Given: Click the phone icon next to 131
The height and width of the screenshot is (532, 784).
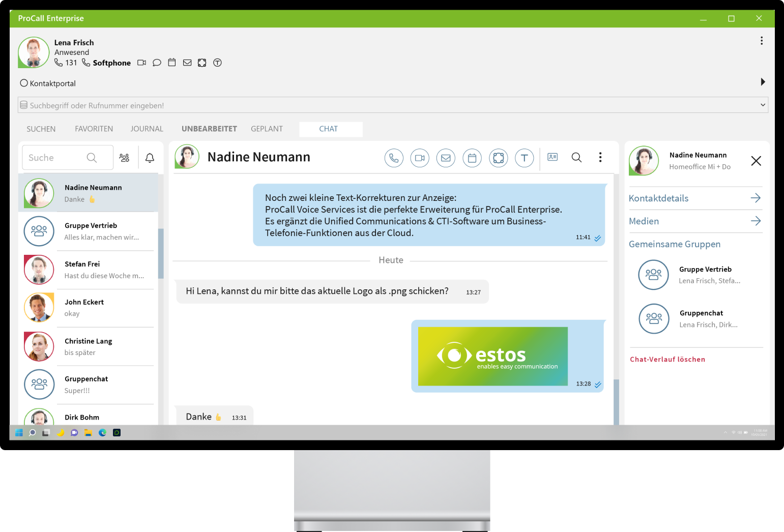Looking at the screenshot, I should [x=59, y=63].
